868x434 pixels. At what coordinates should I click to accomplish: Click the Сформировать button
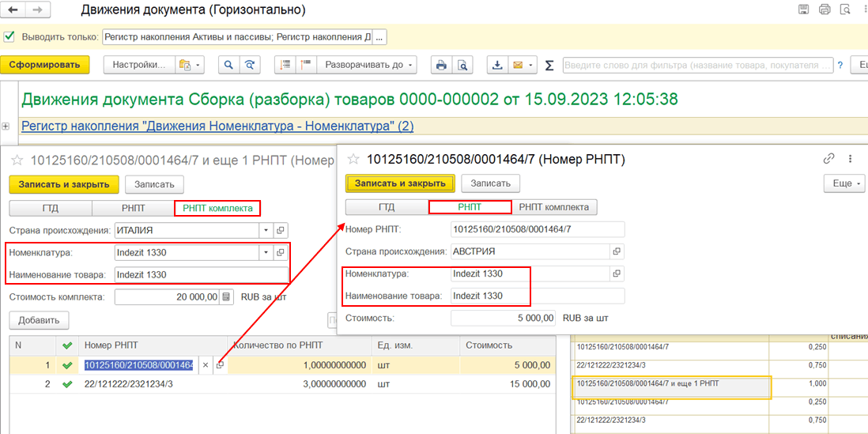click(45, 65)
